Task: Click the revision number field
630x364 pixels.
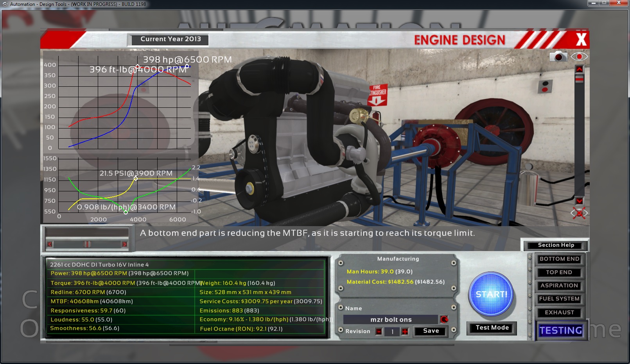Action: point(392,332)
